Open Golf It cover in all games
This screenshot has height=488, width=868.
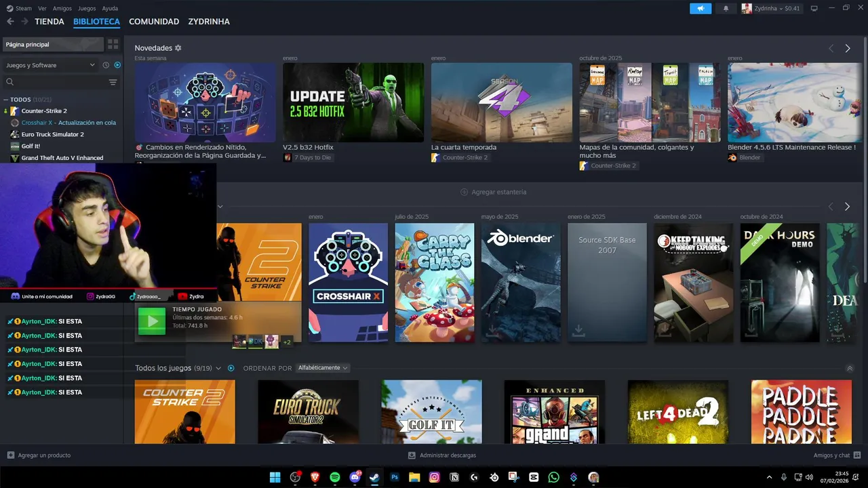[431, 412]
